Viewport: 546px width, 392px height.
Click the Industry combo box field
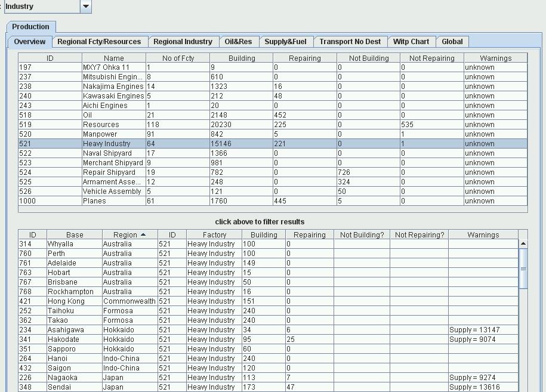click(x=42, y=7)
